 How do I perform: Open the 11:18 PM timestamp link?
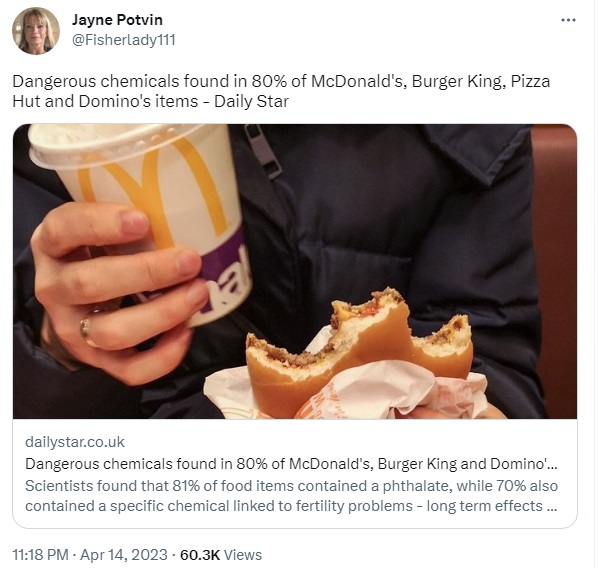click(x=40, y=555)
